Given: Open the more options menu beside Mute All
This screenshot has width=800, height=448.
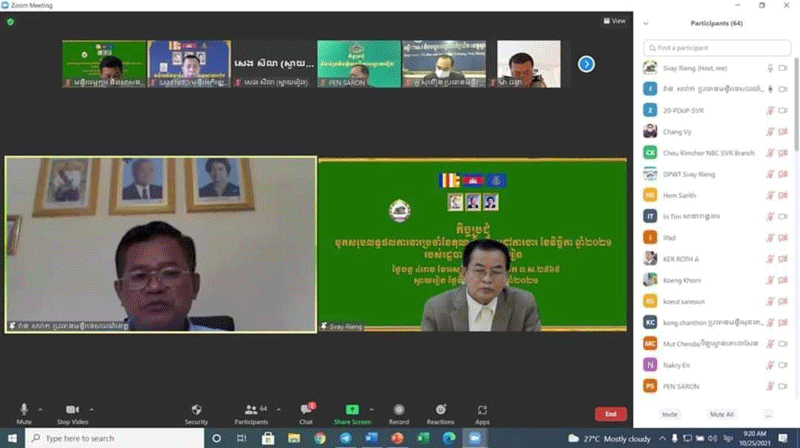Looking at the screenshot, I should (768, 414).
